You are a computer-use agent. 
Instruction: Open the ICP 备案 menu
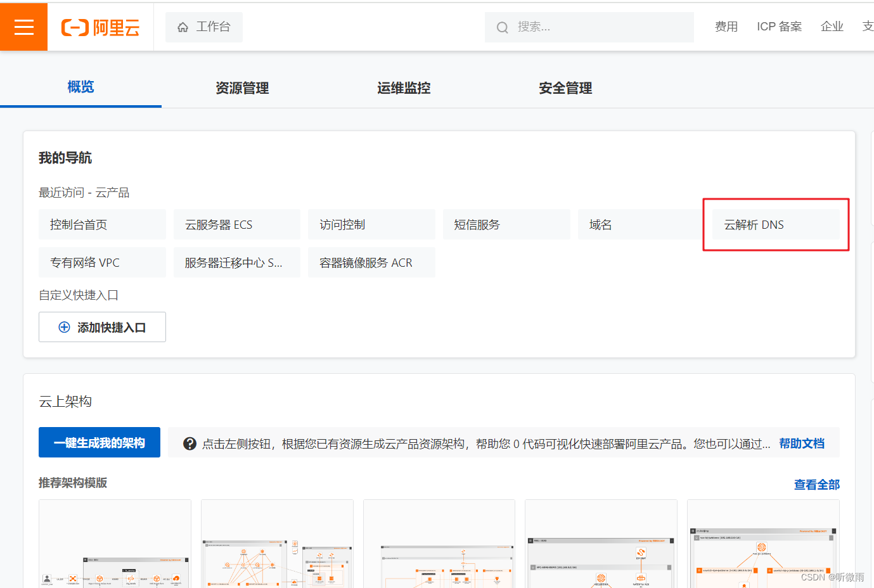779,27
